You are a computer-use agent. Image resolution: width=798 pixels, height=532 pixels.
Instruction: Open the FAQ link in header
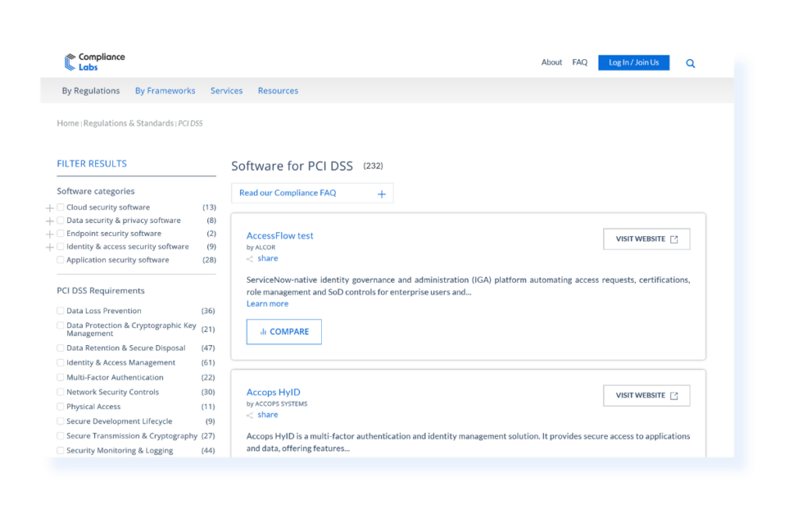[580, 62]
